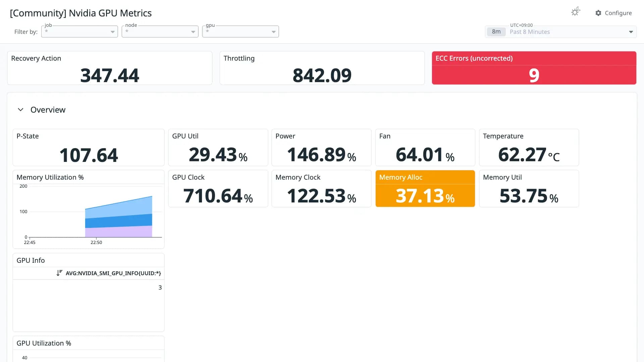Open the job filter dropdown

coord(79,32)
